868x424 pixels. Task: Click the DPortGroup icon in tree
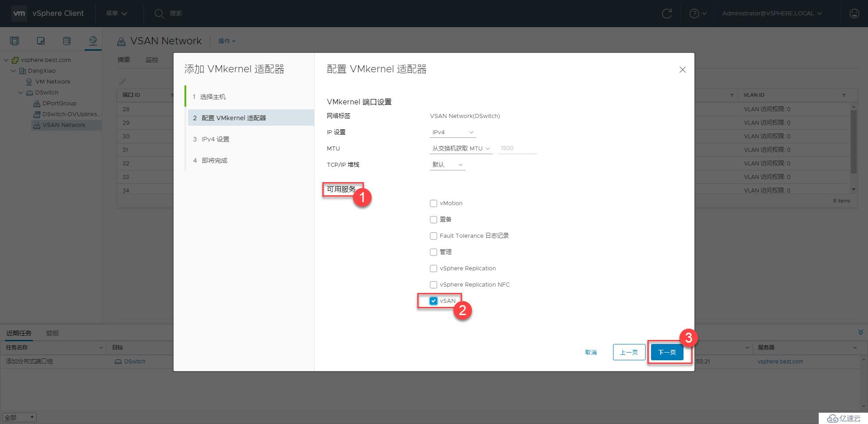point(37,104)
